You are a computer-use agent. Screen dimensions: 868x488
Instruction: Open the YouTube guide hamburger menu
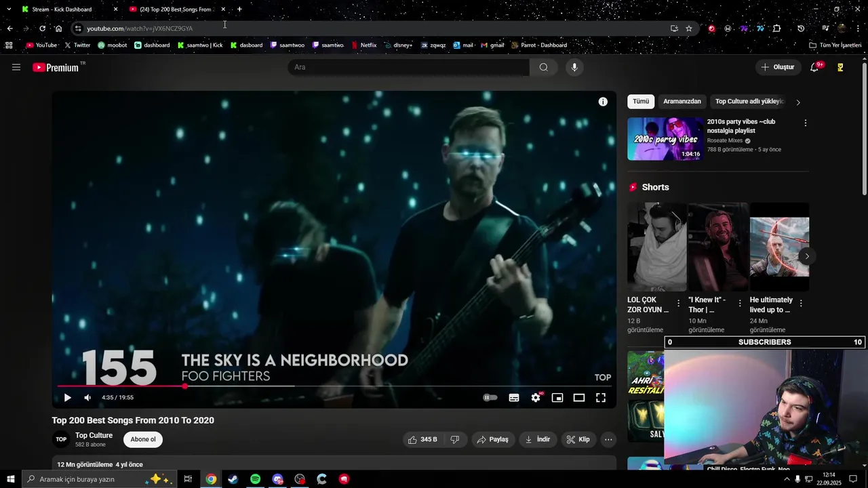coord(16,67)
